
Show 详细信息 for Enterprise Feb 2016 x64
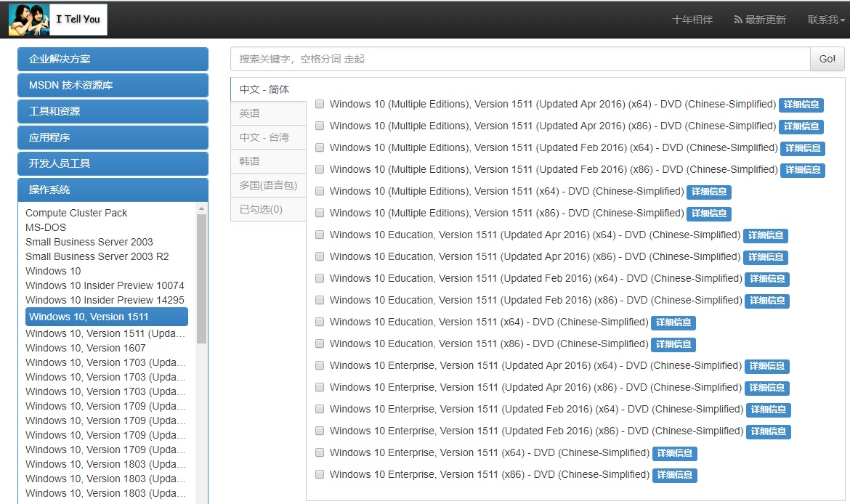(x=768, y=410)
